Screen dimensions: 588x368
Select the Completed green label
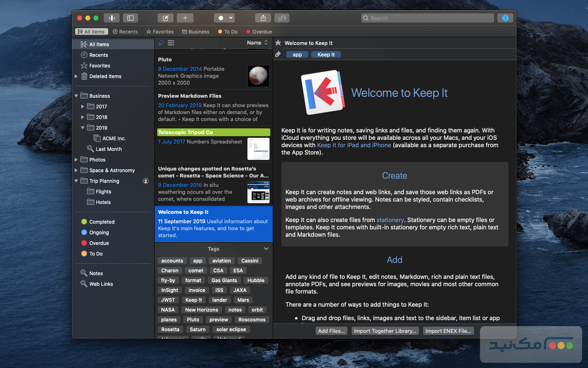(102, 222)
